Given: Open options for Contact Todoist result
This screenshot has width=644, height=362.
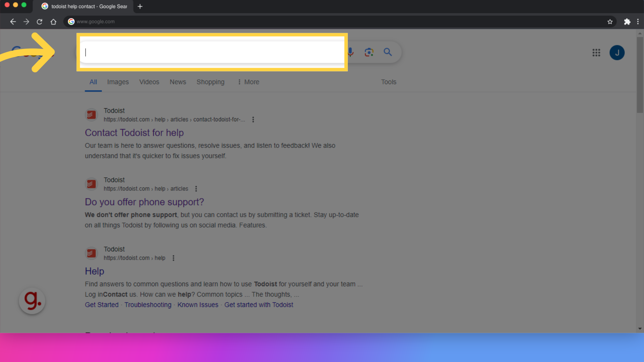Looking at the screenshot, I should [x=253, y=119].
